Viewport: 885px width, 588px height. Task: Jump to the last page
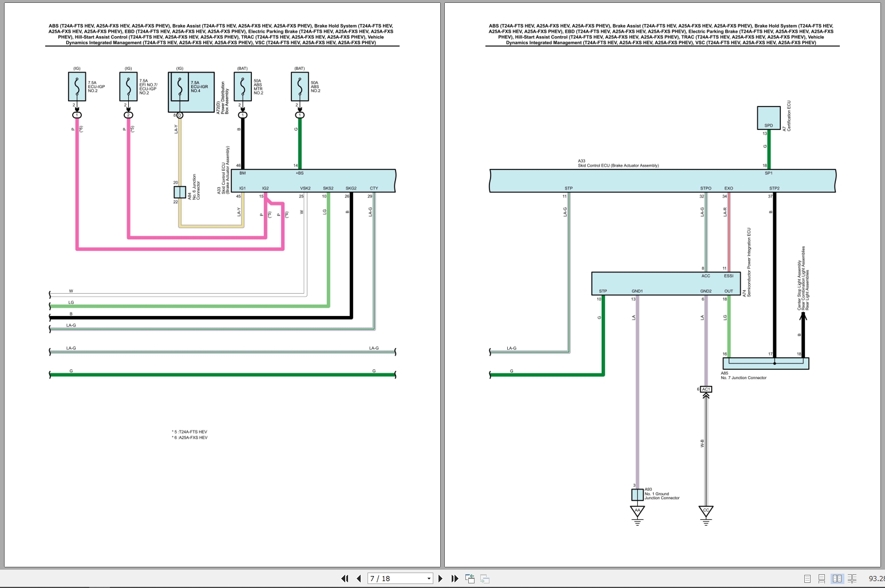tap(454, 578)
